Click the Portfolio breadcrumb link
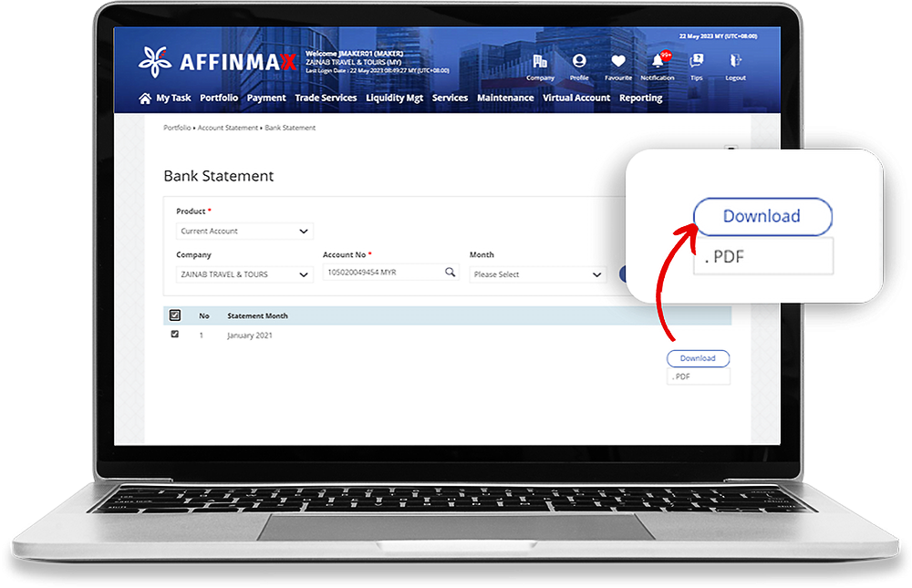The width and height of the screenshot is (912, 588). [x=177, y=128]
